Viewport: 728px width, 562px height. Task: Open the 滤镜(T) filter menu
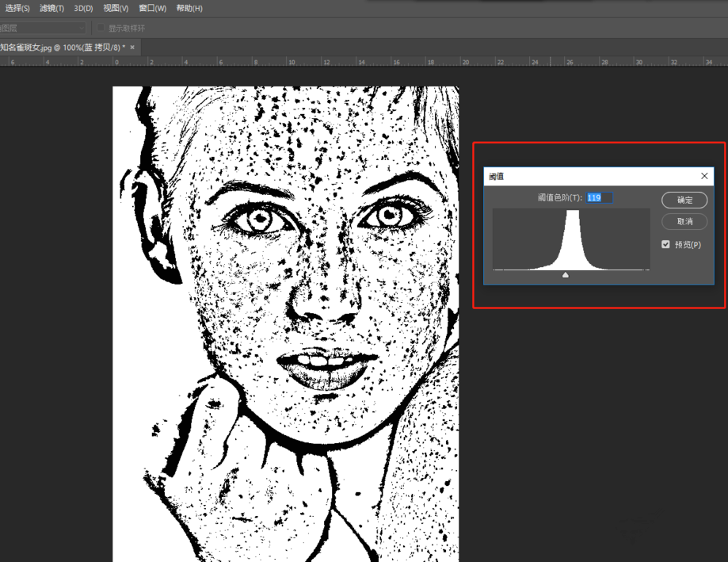click(51, 9)
